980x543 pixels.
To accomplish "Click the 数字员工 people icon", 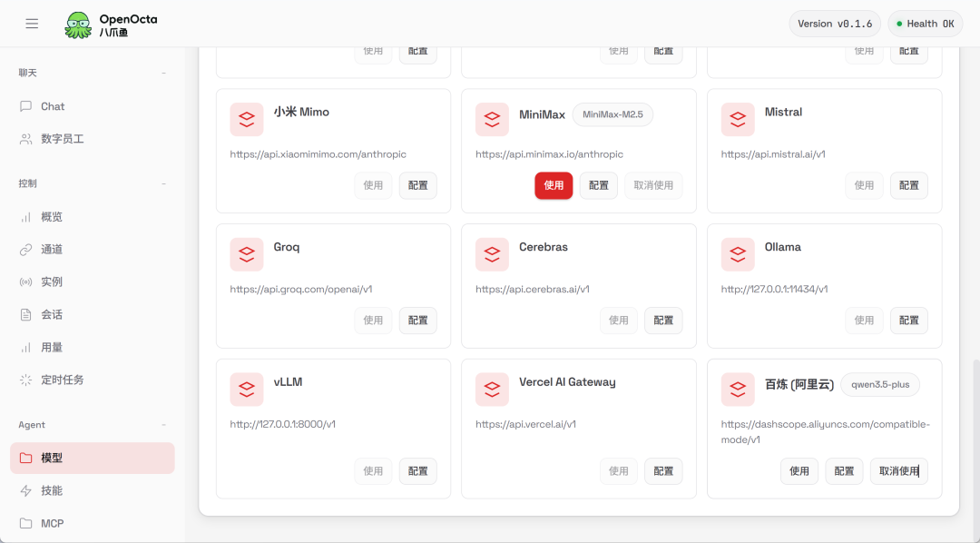I will pyautogui.click(x=25, y=139).
